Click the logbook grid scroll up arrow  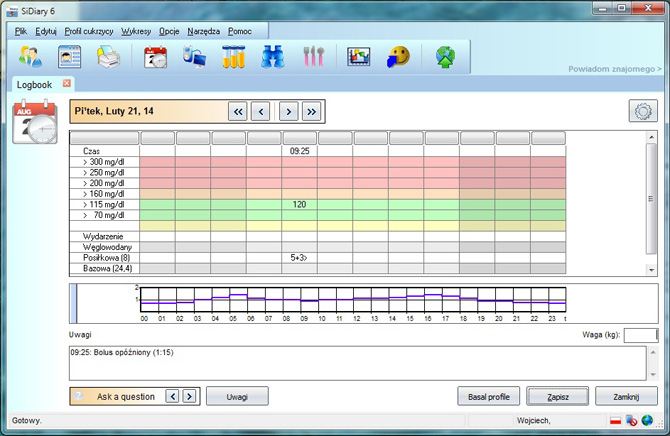click(651, 137)
